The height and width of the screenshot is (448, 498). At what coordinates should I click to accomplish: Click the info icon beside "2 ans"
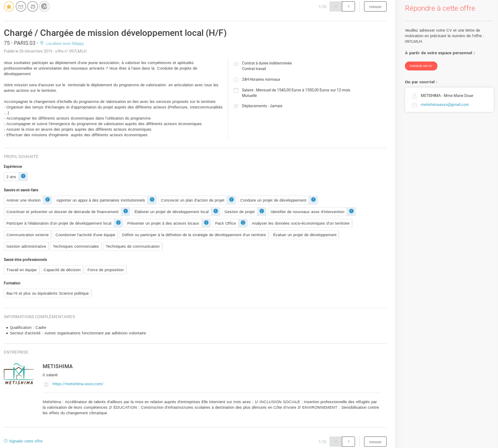coord(23,176)
